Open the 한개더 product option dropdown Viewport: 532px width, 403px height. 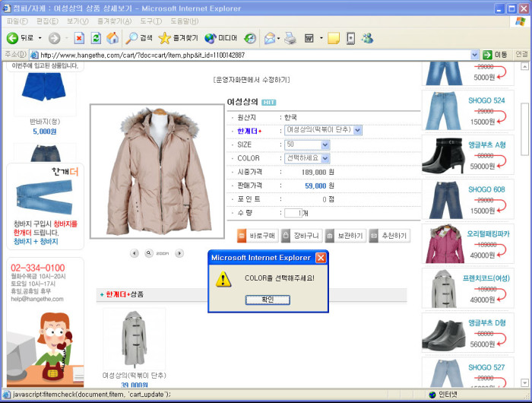357,131
